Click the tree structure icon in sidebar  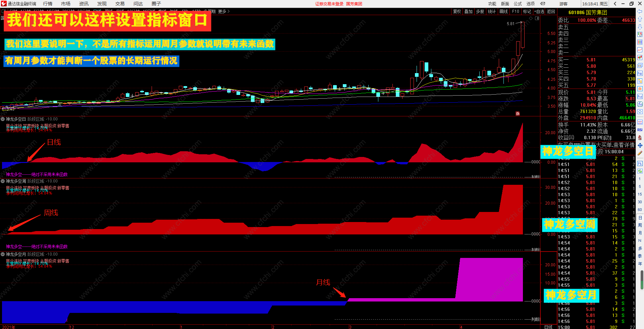click(640, 81)
